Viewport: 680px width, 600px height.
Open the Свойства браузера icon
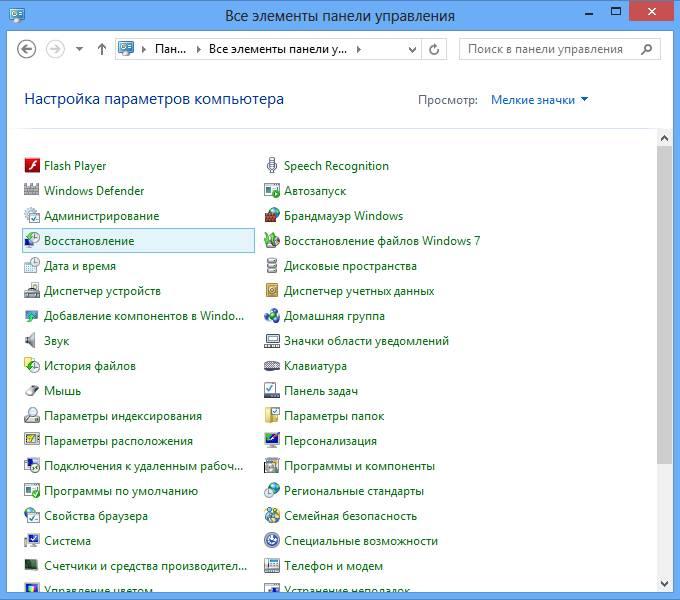pos(32,515)
